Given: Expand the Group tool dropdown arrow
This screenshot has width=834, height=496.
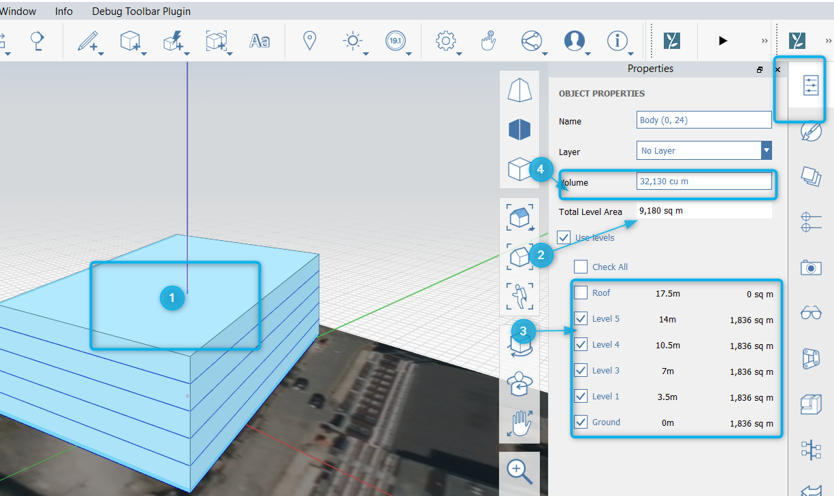Looking at the screenshot, I should (x=230, y=54).
